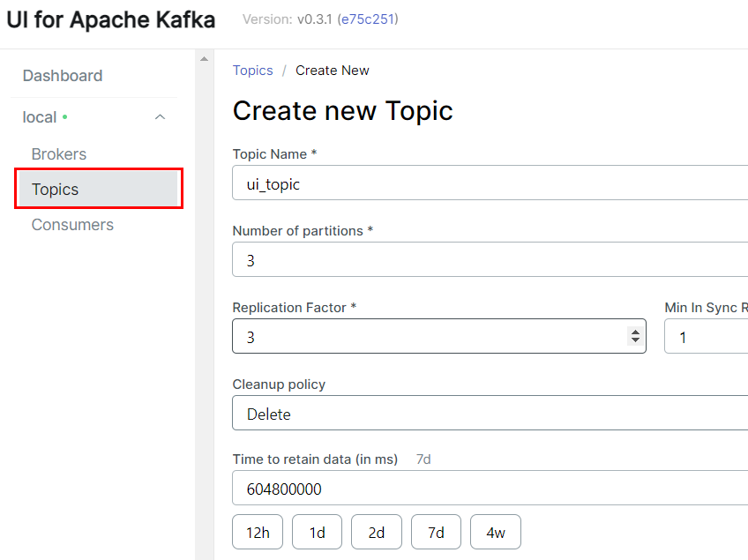This screenshot has width=748, height=560.
Task: Click the Min In Sync Replicas field
Action: pyautogui.click(x=707, y=336)
